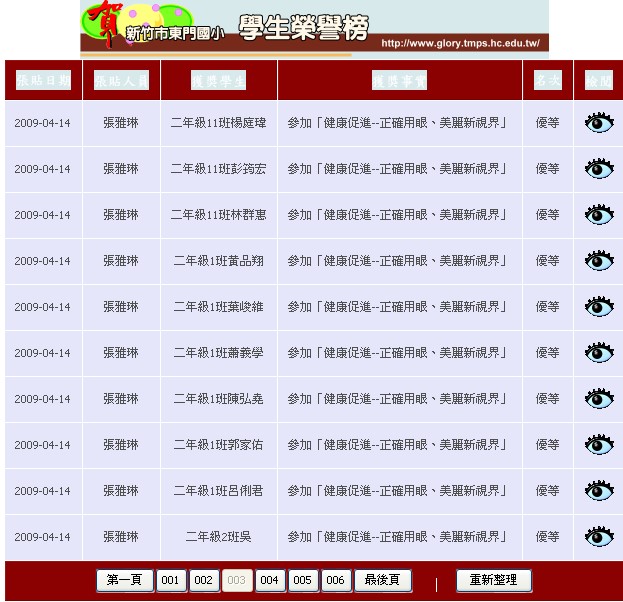This screenshot has width=623, height=602.
Task: Click the 新竹市東門國小 school name logo
Action: click(x=175, y=33)
